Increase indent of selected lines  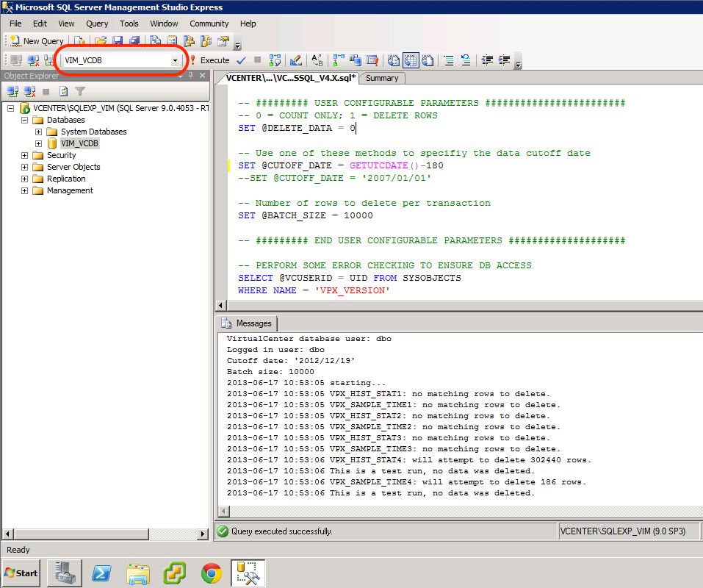coord(505,60)
